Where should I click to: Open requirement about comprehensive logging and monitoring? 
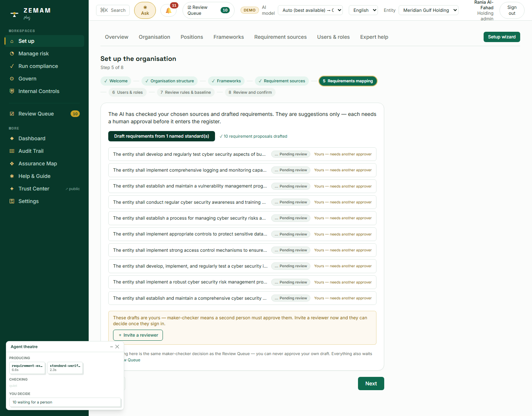[242, 170]
